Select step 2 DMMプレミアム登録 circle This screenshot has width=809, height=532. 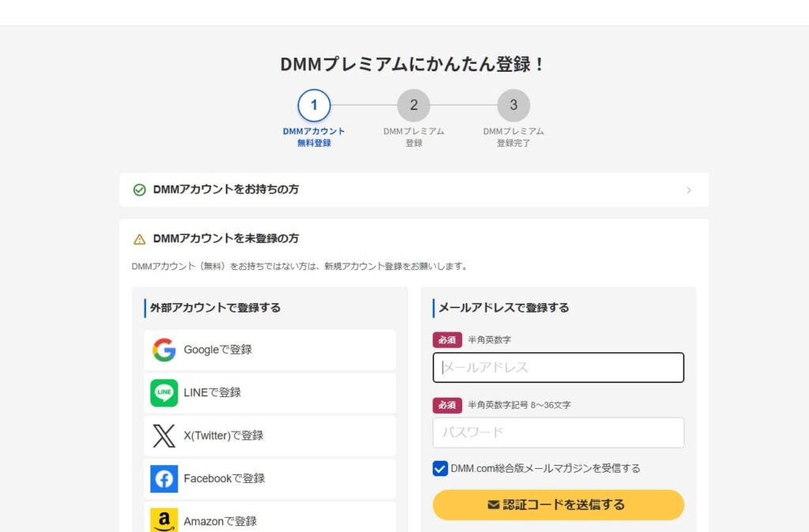(x=414, y=105)
